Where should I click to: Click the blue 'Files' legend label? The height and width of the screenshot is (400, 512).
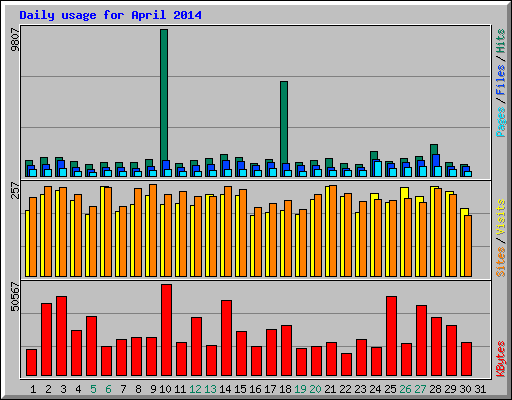(501, 80)
